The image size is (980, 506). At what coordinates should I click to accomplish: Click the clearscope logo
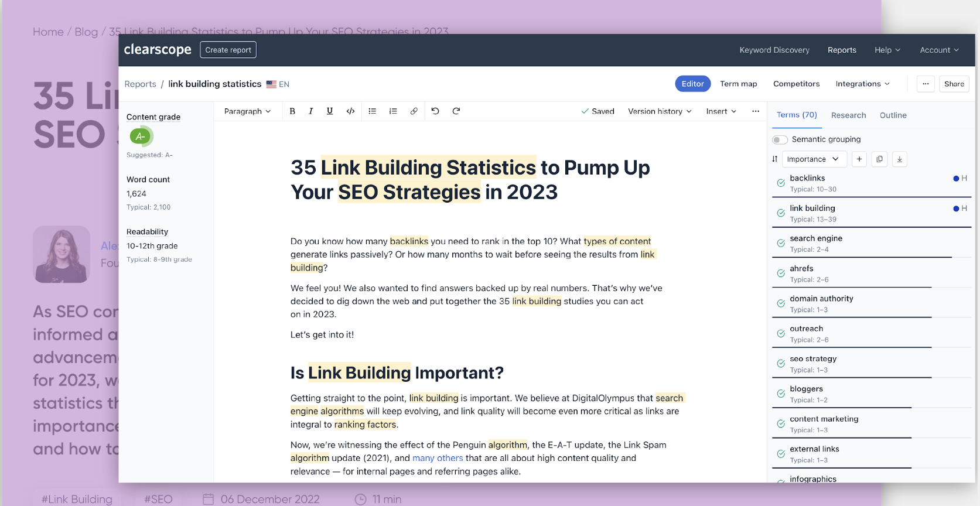tap(158, 50)
